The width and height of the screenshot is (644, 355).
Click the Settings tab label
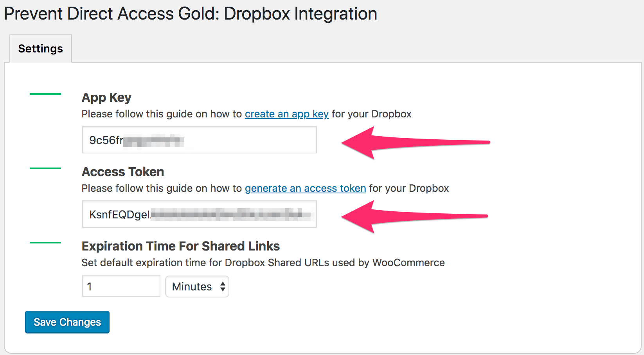tap(40, 48)
